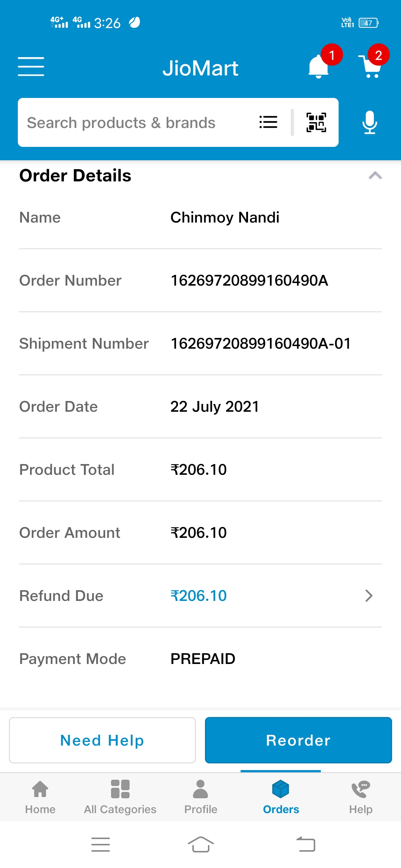
Task: Expand Refund Due details arrow
Action: [x=368, y=596]
